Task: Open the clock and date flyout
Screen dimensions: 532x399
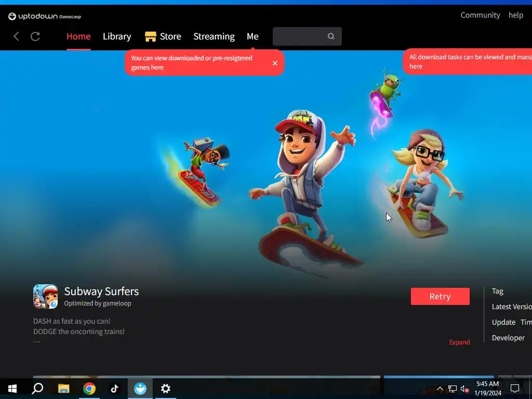Action: [487, 389]
